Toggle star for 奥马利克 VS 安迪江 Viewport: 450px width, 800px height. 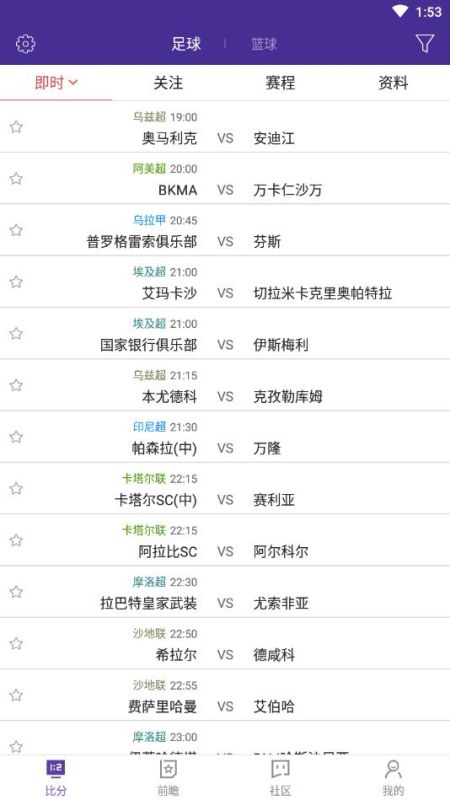[x=16, y=127]
